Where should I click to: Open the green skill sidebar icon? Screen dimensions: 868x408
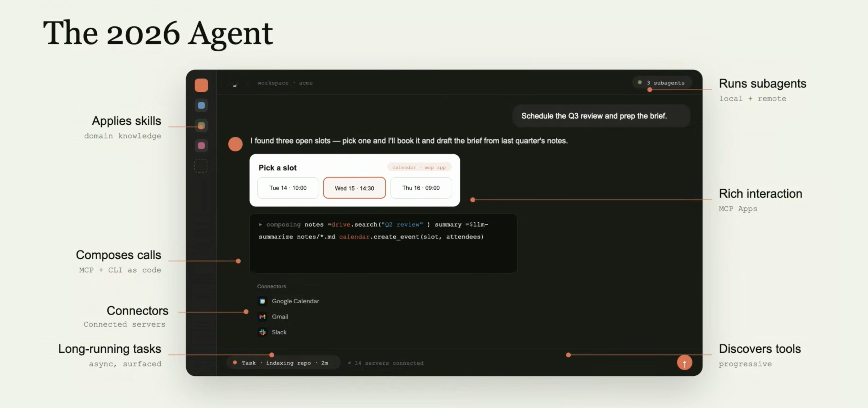pyautogui.click(x=201, y=126)
